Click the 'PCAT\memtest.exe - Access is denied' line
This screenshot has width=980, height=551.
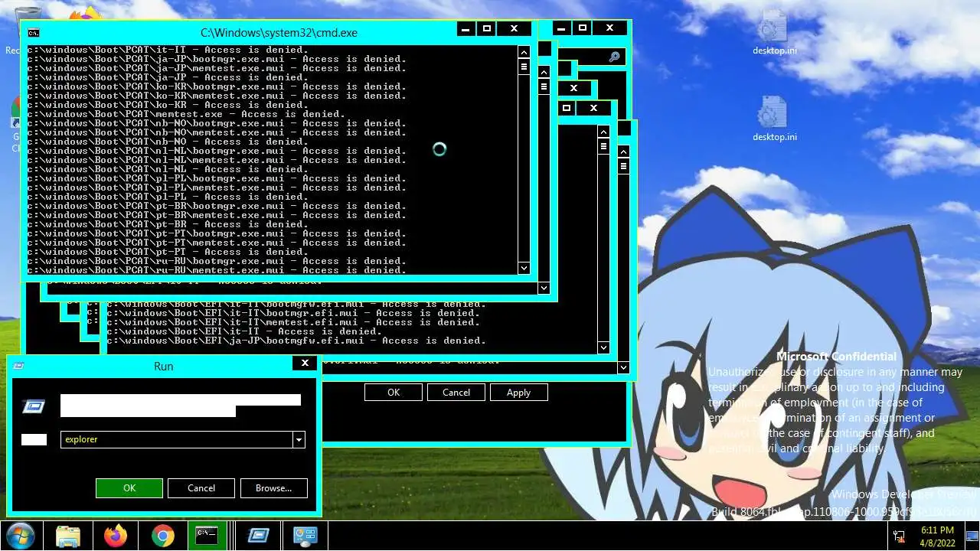186,114
